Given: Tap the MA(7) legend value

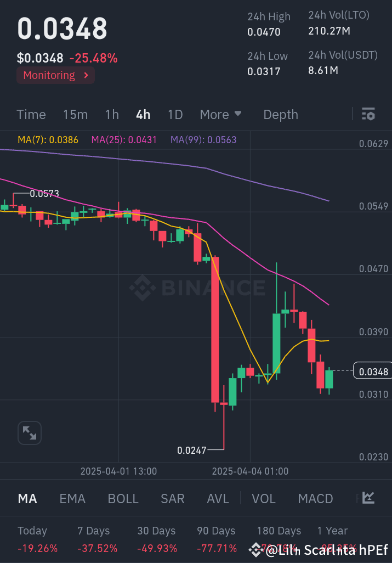Looking at the screenshot, I should (48, 139).
